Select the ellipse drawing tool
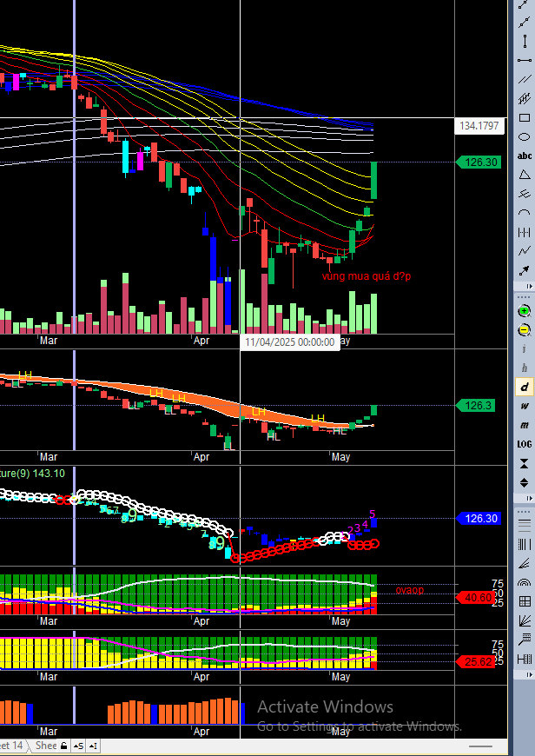 [525, 137]
